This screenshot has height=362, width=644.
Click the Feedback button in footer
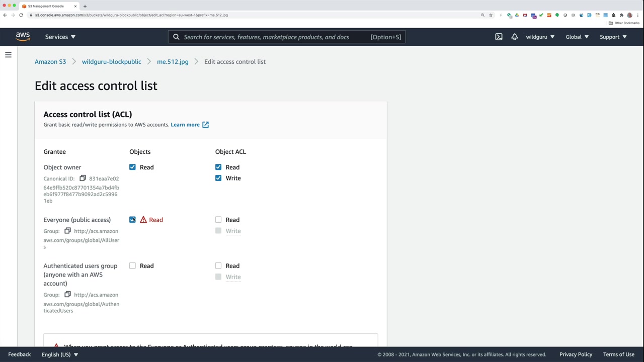pyautogui.click(x=20, y=354)
